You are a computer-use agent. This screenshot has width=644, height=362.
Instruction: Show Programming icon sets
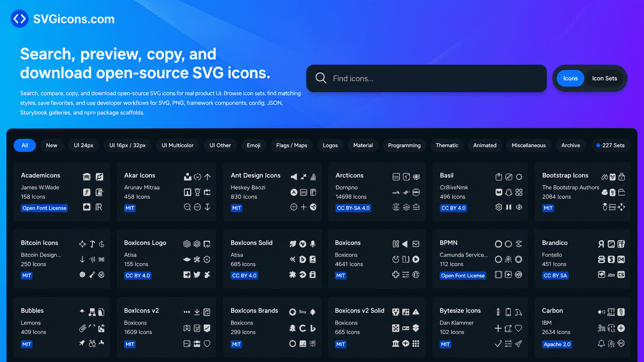tap(404, 145)
